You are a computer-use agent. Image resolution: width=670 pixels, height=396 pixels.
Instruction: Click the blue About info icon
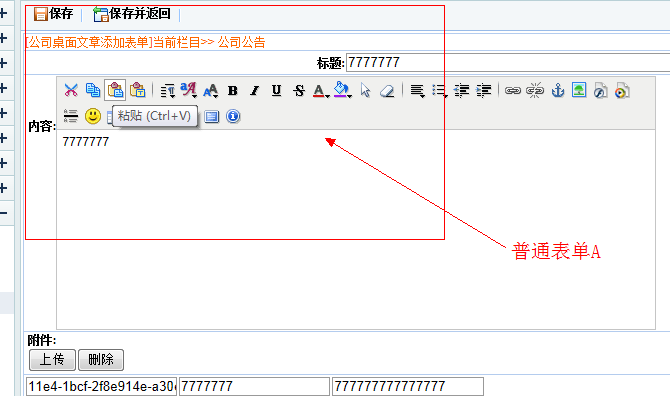click(233, 116)
